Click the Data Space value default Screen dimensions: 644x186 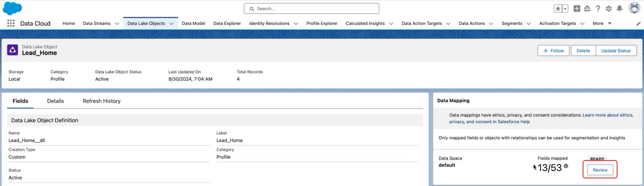(447, 165)
